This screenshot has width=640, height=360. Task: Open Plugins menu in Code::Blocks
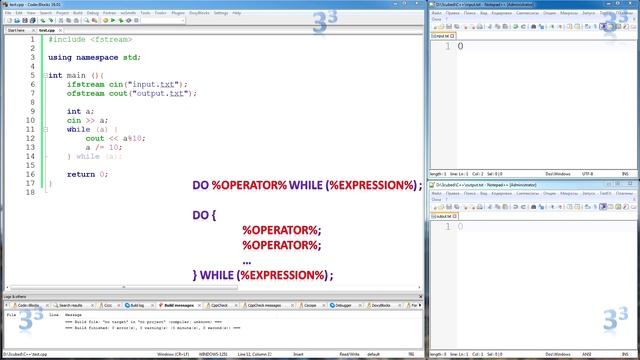point(178,13)
